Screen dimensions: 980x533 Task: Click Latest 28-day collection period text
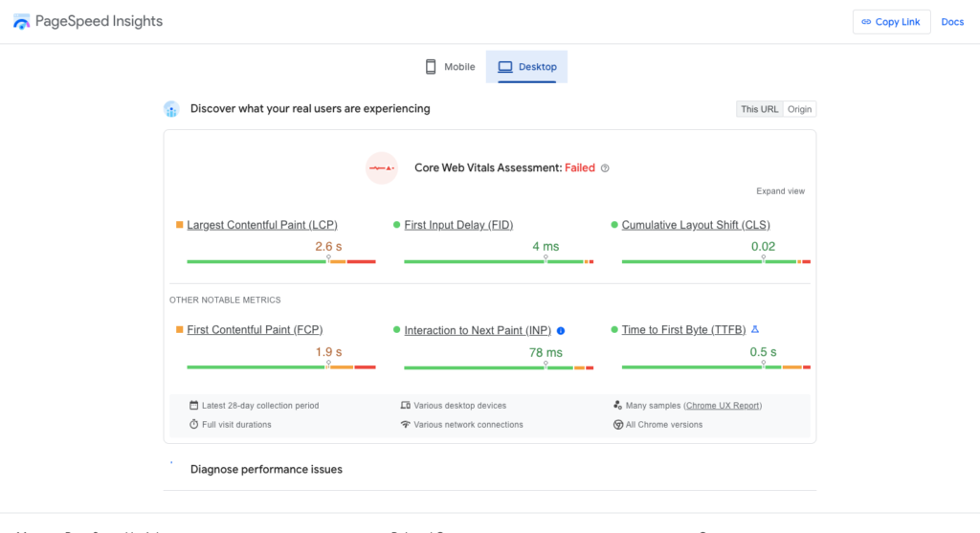[x=260, y=406]
